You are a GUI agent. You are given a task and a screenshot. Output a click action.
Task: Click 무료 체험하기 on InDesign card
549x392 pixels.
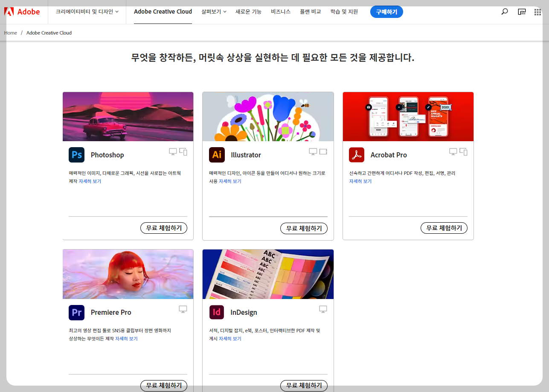[304, 386]
